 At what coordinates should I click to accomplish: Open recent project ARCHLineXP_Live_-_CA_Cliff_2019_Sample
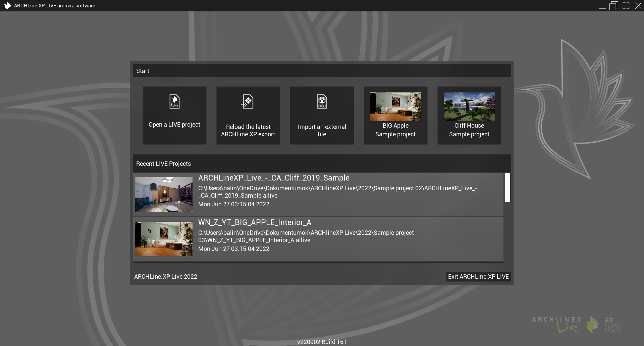coord(274,178)
